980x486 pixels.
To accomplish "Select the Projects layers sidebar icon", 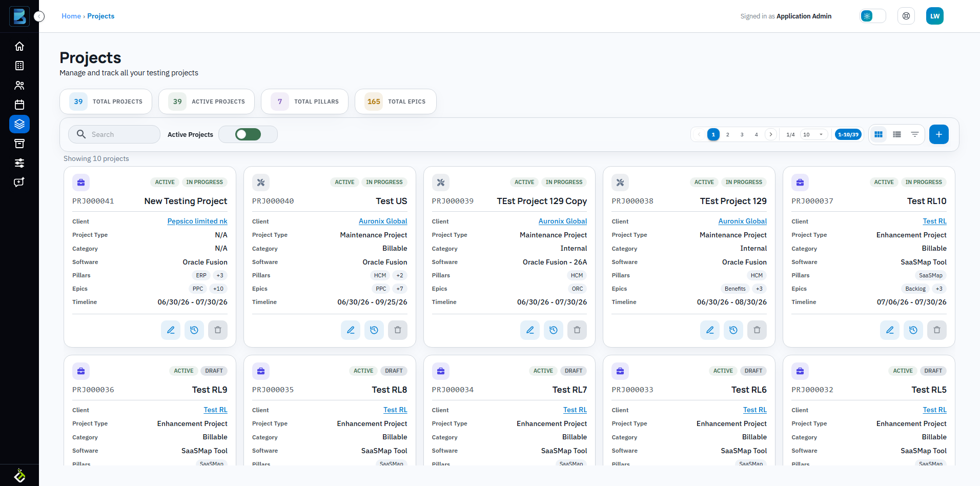I will [x=19, y=124].
